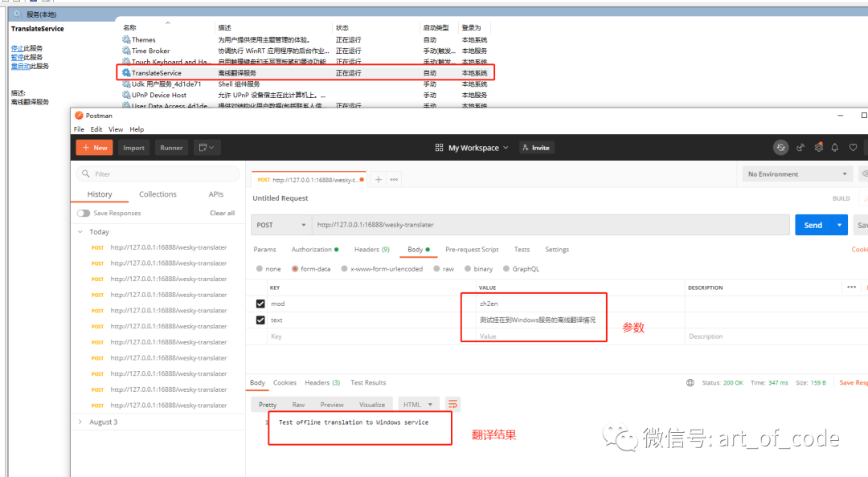The height and width of the screenshot is (477, 868).
Task: Open the new window dropdown beside Runner
Action: (207, 148)
